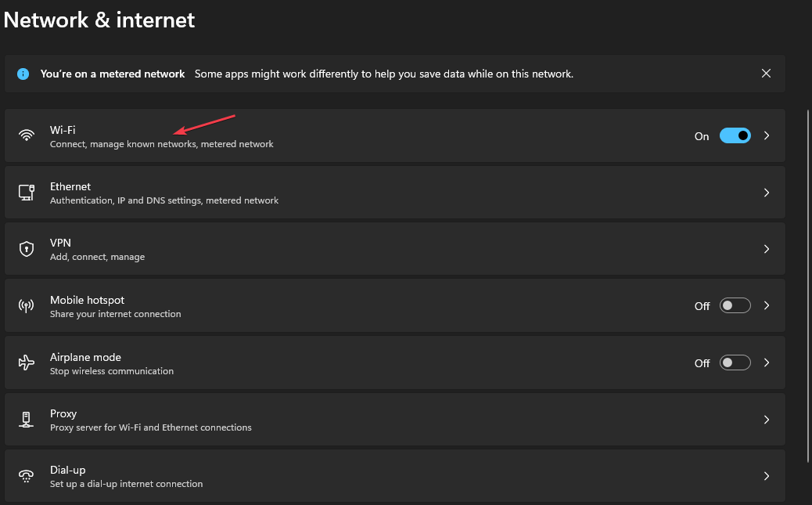Click the Proxy server icon
812x505 pixels.
coord(27,420)
